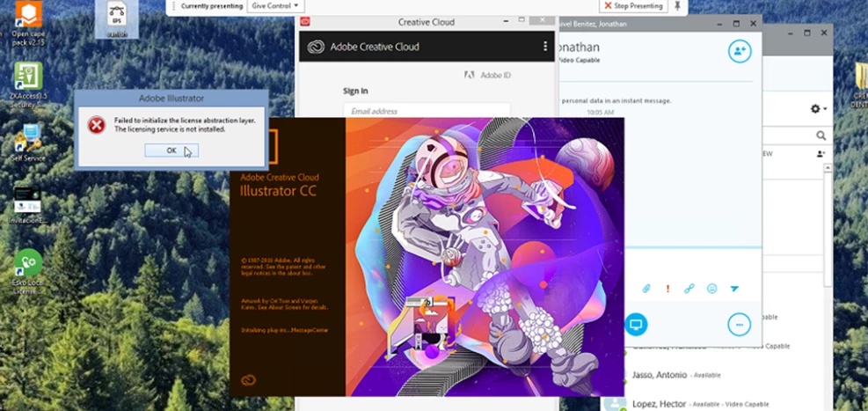Click the Adobe Creative Cloud logo in header
The width and height of the screenshot is (868, 411).
click(316, 47)
